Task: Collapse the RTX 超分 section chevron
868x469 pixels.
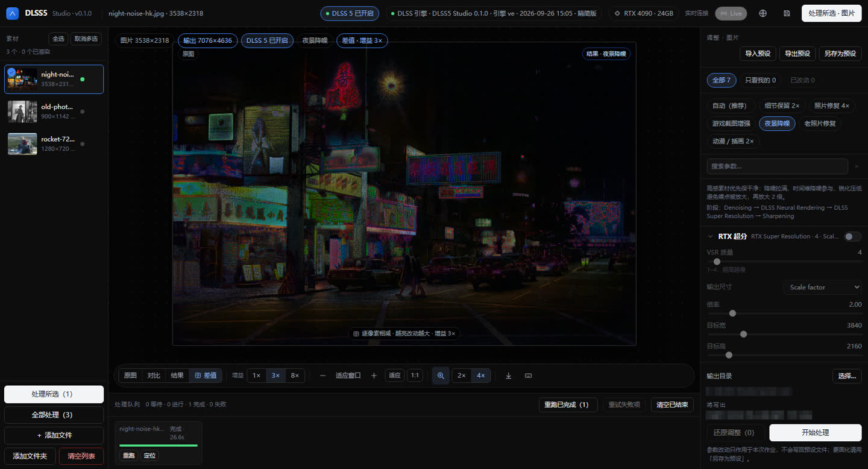Action: (x=711, y=236)
